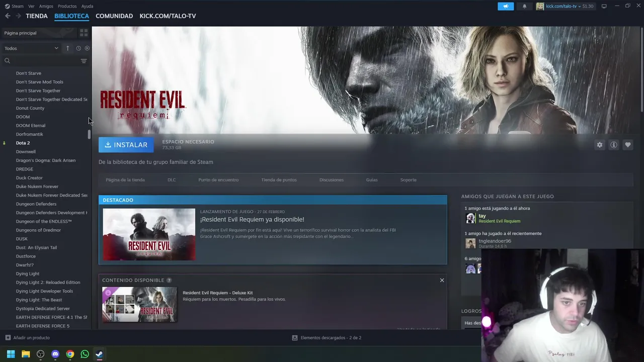Viewport: 644px width, 362px height.
Task: Open Página de la tienda link
Action: (125, 180)
